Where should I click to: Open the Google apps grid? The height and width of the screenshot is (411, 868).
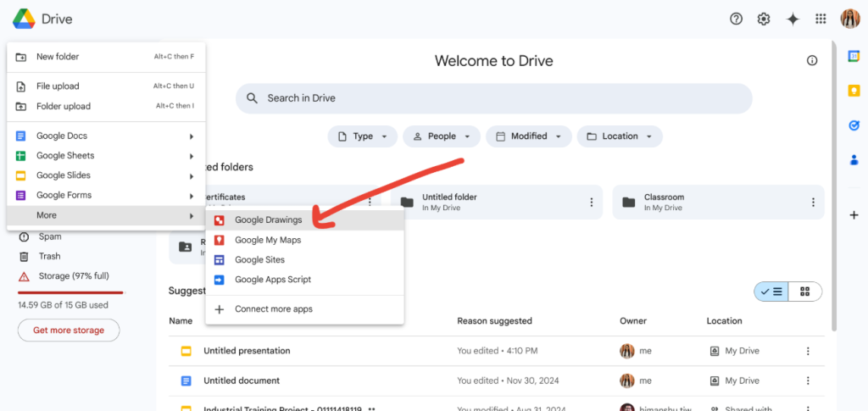[x=821, y=19]
